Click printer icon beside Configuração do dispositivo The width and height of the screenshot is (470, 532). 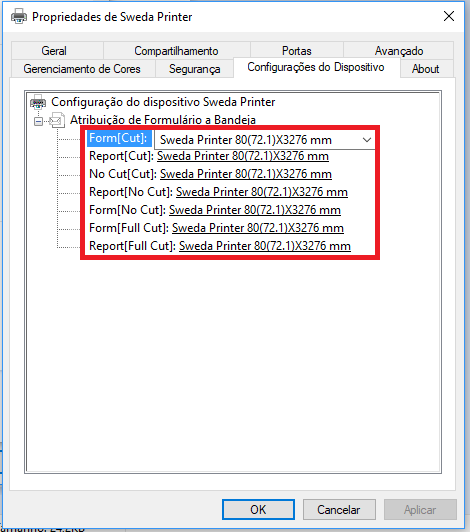tap(38, 102)
